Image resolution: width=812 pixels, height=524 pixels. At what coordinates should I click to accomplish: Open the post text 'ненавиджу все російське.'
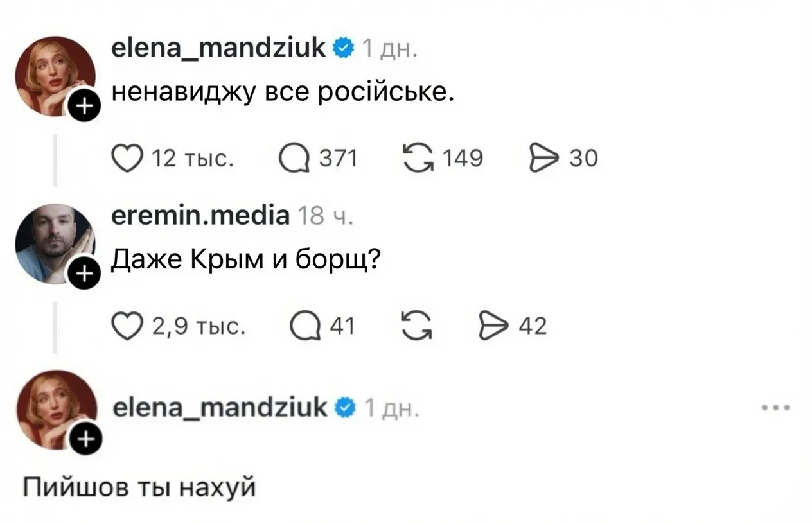tap(283, 94)
